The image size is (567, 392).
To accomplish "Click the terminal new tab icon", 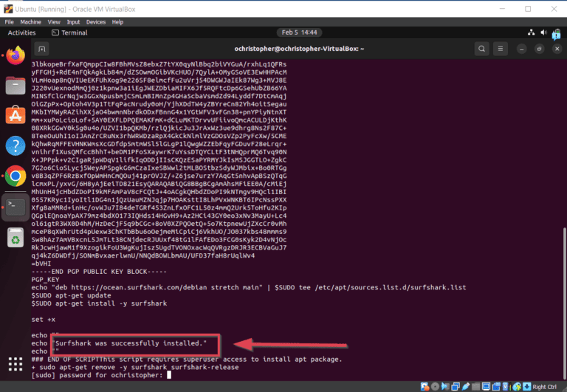I will [42, 49].
